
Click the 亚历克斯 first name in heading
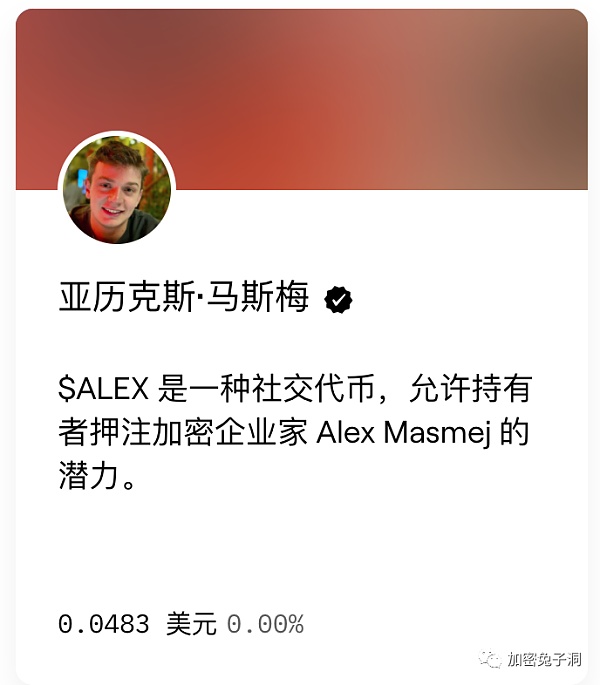point(127,297)
